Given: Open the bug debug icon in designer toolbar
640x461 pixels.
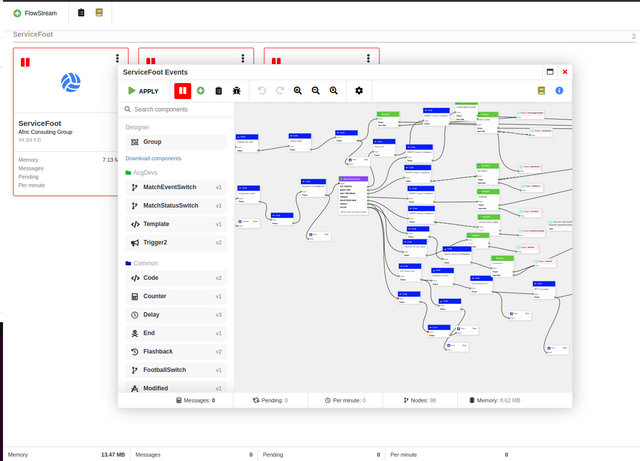Looking at the screenshot, I should click(x=237, y=91).
